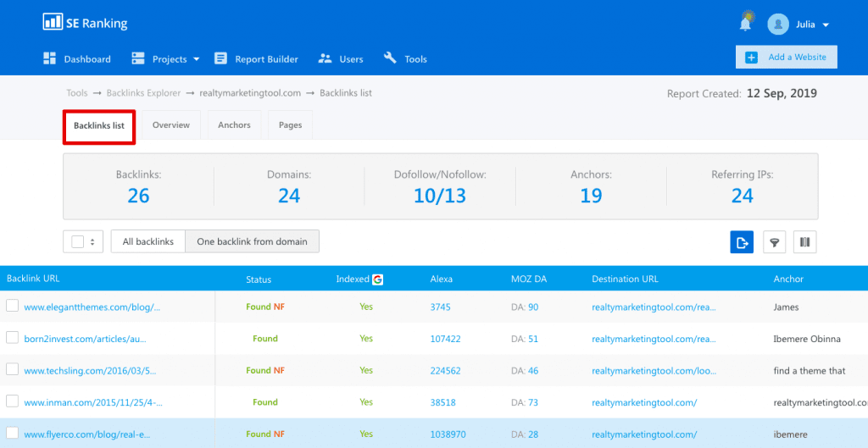Viewport: 868px width, 448px height.
Task: Open the notifications bell
Action: [x=745, y=24]
